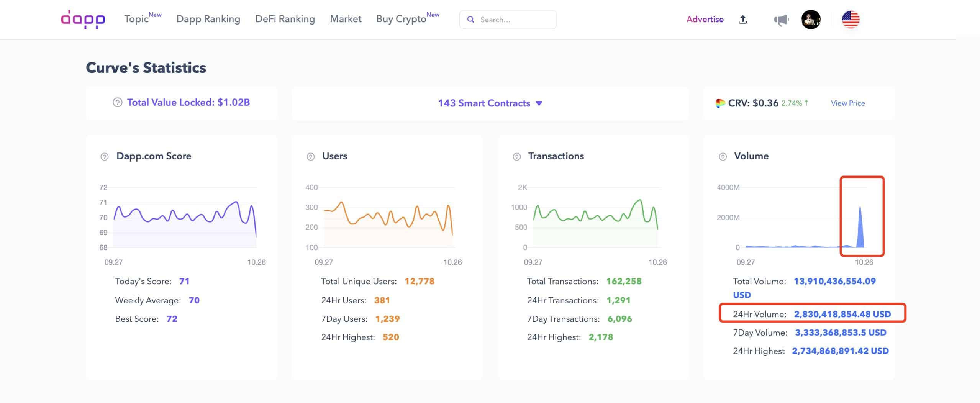Select Best Score value 72
980x403 pixels.
172,319
